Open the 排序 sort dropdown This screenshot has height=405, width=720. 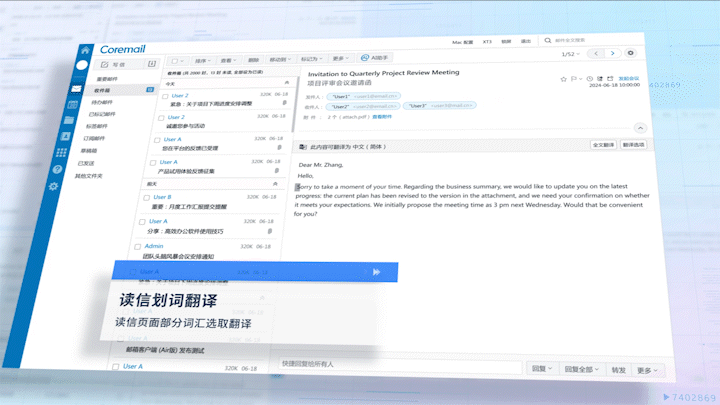[202, 60]
